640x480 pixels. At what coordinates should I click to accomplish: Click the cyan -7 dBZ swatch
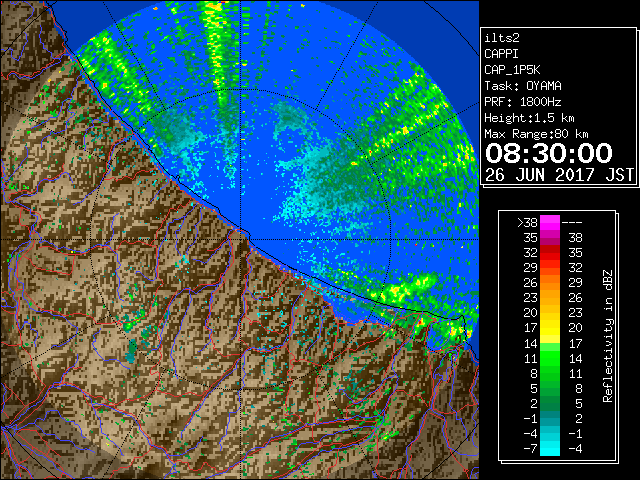pyautogui.click(x=550, y=448)
